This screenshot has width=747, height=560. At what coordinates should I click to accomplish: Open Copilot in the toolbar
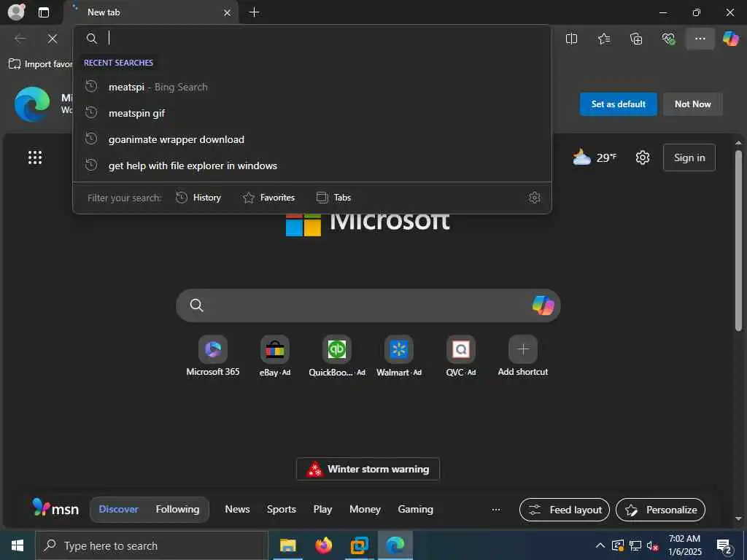pyautogui.click(x=730, y=39)
